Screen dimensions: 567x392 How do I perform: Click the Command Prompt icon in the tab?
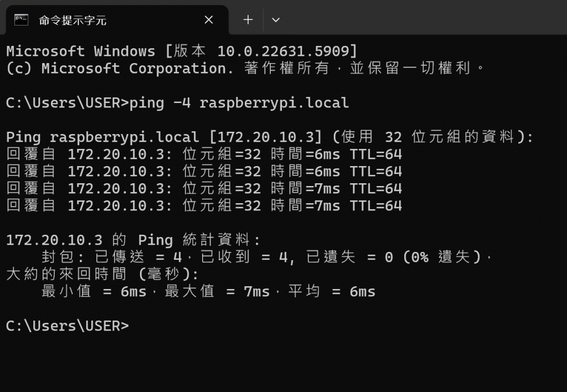coord(21,19)
